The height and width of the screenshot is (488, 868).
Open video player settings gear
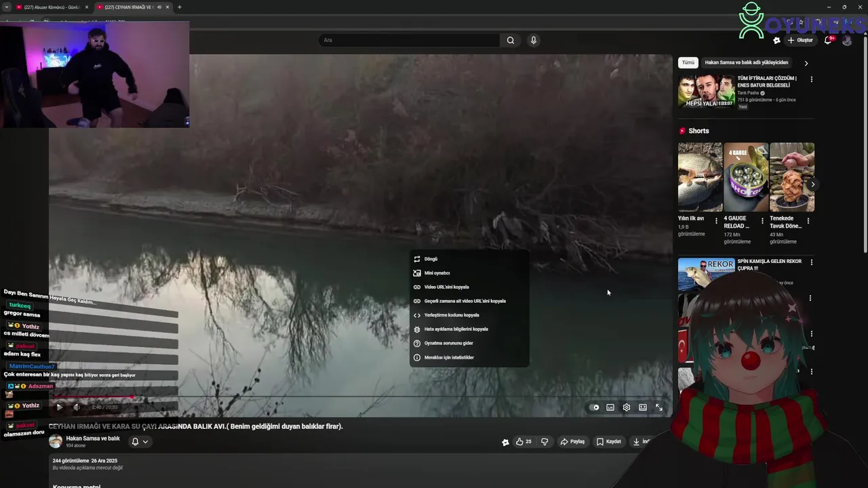point(627,407)
